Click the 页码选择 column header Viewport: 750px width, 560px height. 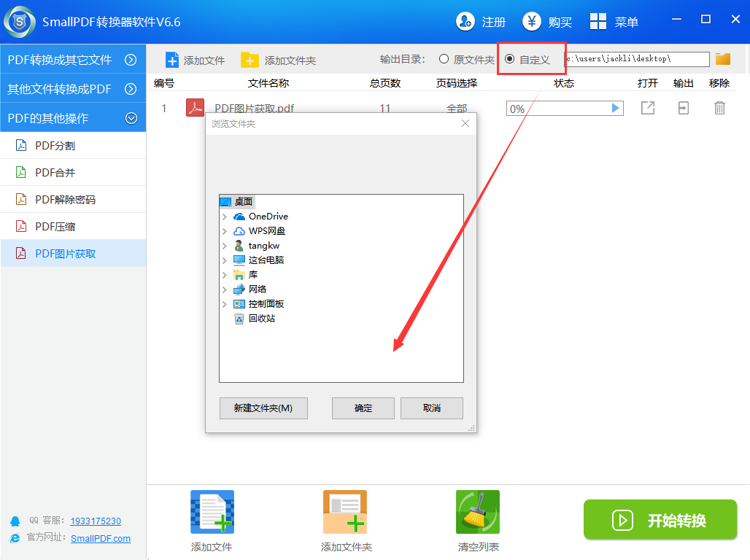click(x=457, y=83)
